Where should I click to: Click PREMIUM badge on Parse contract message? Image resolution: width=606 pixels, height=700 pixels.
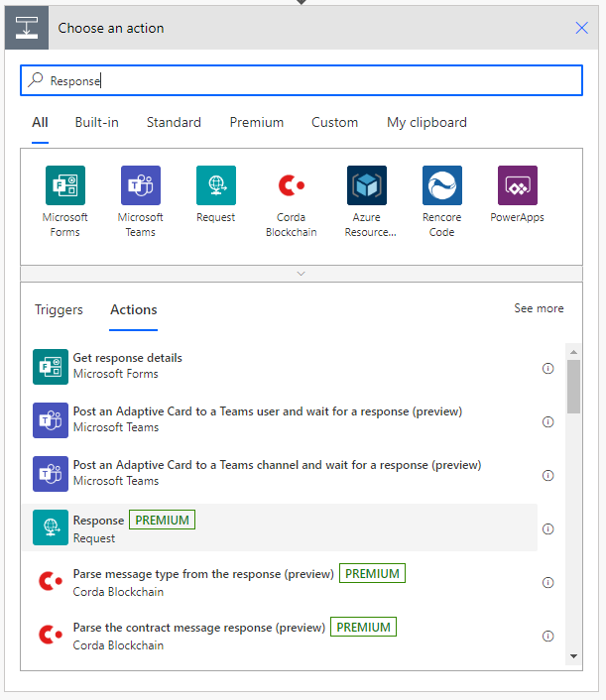point(364,628)
